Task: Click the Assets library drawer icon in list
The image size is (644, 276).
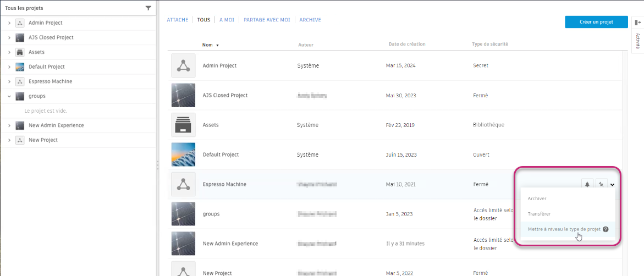Action: coord(183,125)
